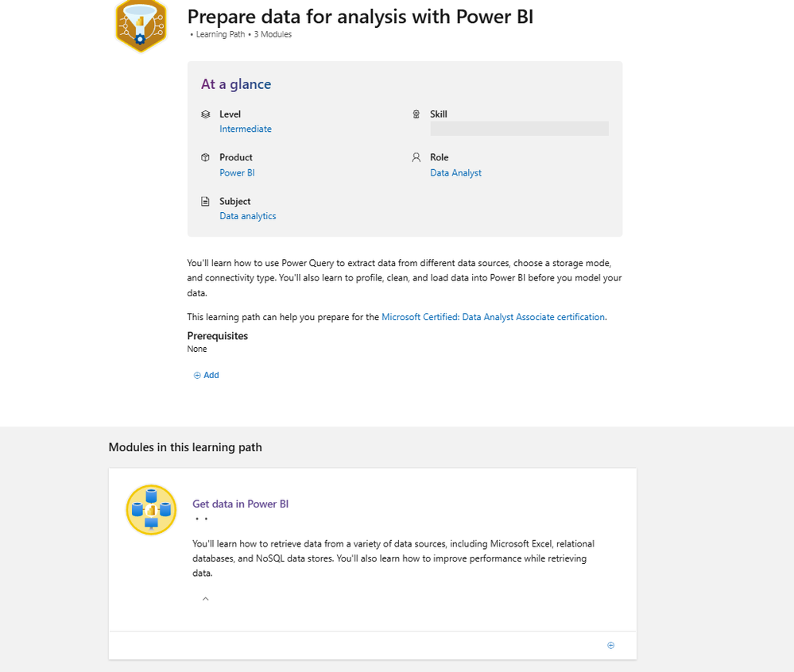Click the Role person icon
This screenshot has height=672, width=794.
(x=416, y=157)
